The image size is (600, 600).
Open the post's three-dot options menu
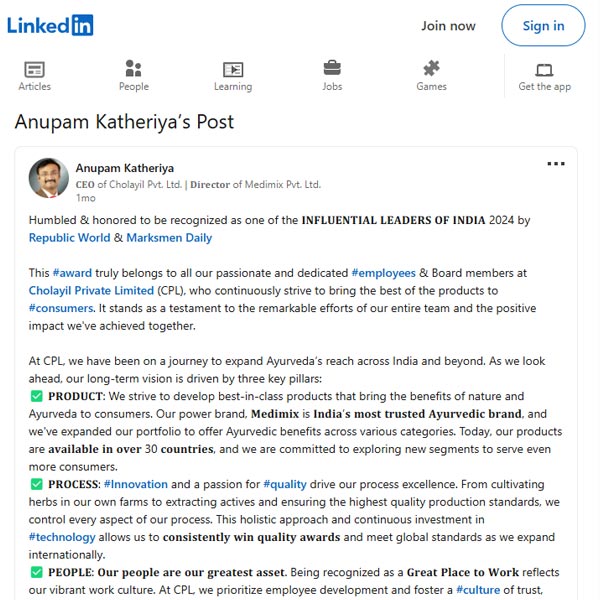[x=556, y=164]
